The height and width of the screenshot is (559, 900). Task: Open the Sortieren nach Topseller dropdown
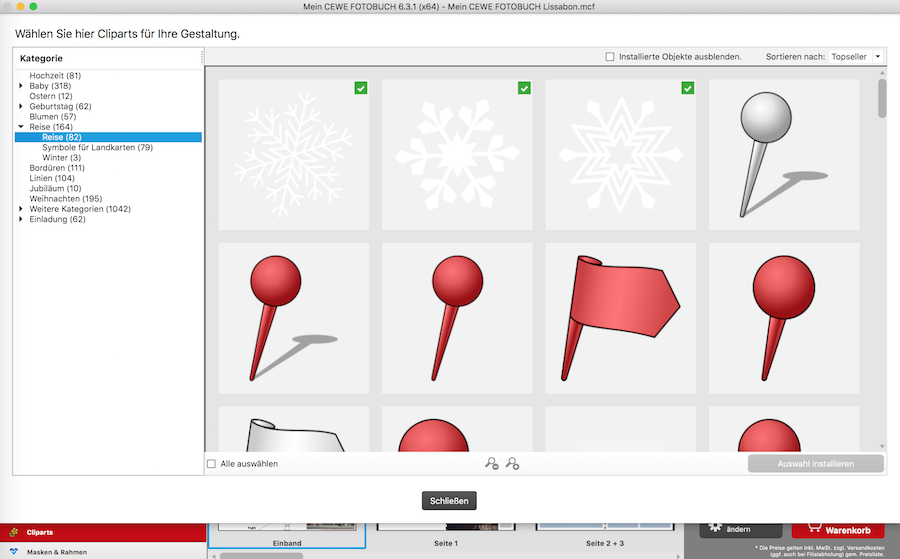856,57
